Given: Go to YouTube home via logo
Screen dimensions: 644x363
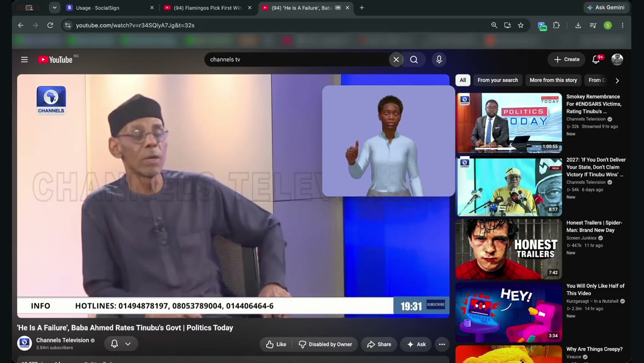Looking at the screenshot, I should [55, 60].
